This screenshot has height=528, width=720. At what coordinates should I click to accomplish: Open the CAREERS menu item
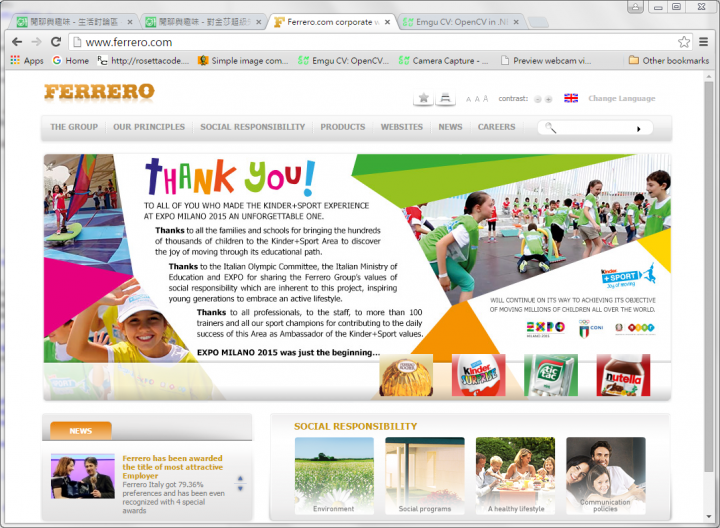point(496,127)
